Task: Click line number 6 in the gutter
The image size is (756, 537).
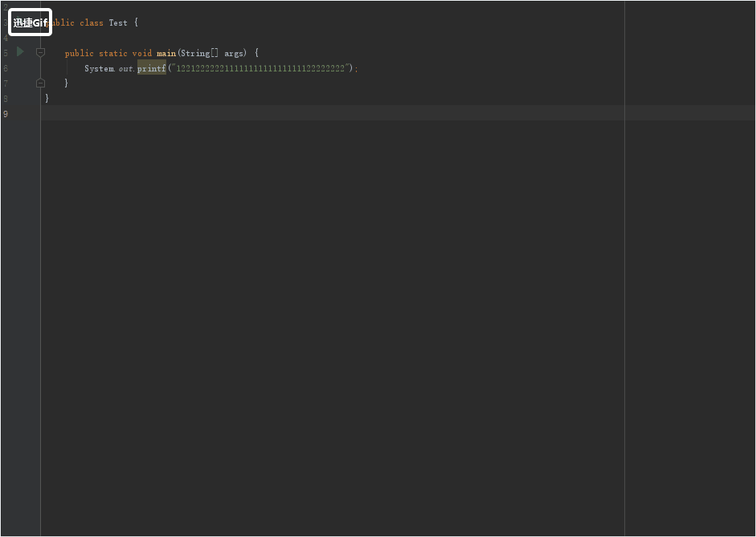Action: pyautogui.click(x=6, y=68)
